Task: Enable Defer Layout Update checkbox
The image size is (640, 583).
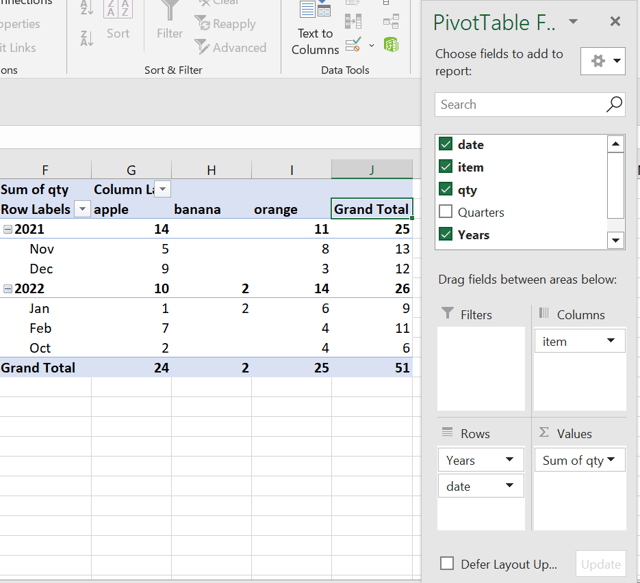Action: click(x=447, y=563)
